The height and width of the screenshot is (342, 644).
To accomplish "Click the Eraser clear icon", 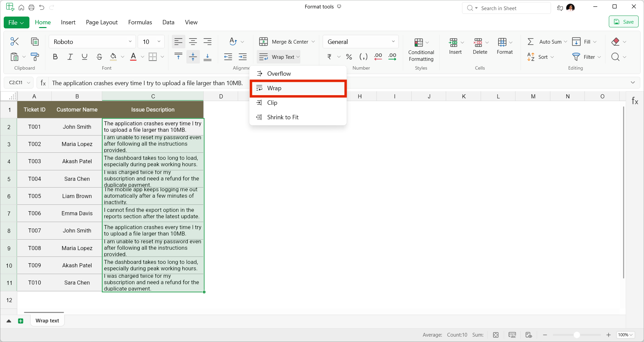I will [615, 42].
